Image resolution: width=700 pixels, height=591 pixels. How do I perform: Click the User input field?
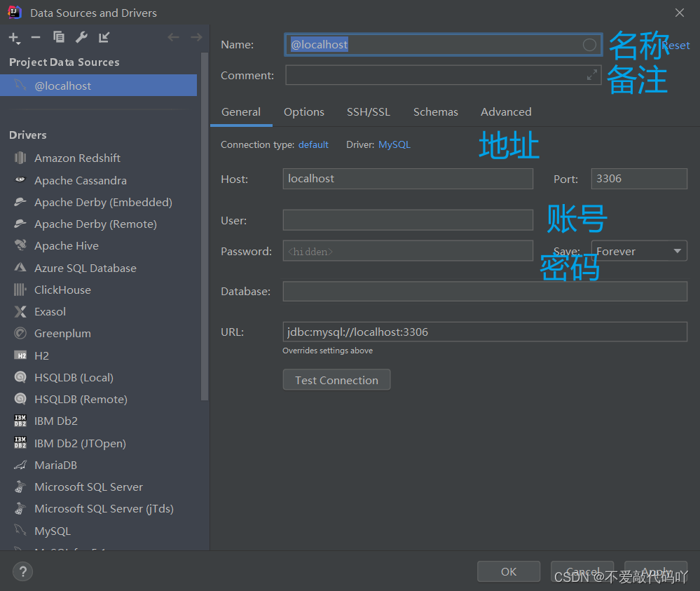point(408,220)
